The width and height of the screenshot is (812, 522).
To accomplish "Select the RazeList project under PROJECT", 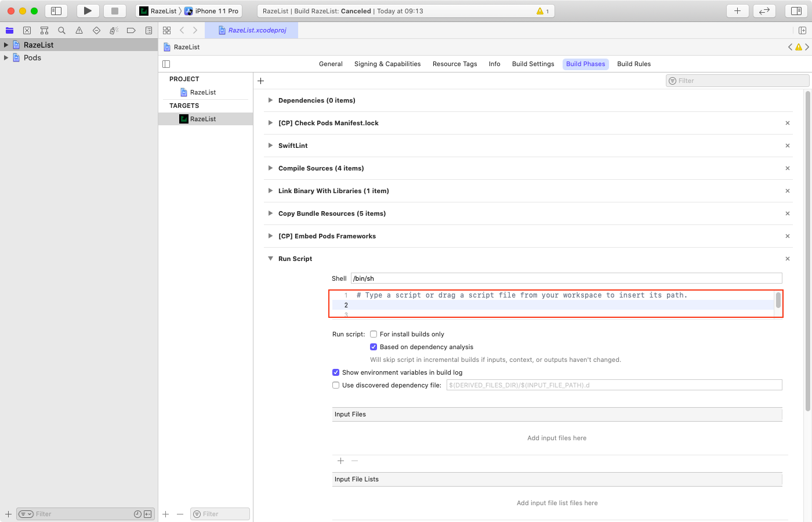I will (202, 92).
